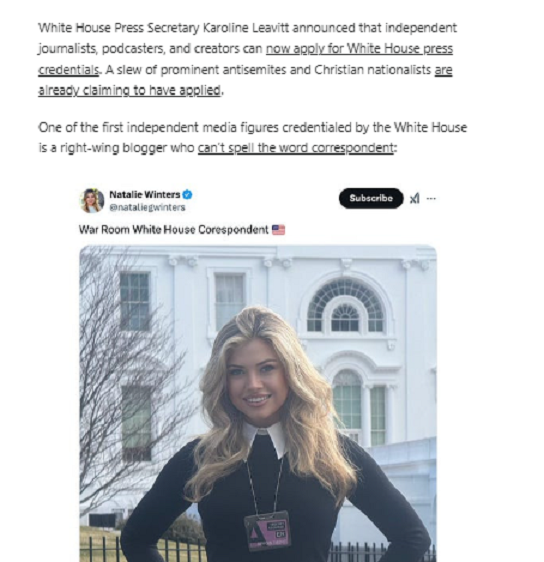The height and width of the screenshot is (562, 544).
Task: Open the three-dot more options menu
Action: 431,198
